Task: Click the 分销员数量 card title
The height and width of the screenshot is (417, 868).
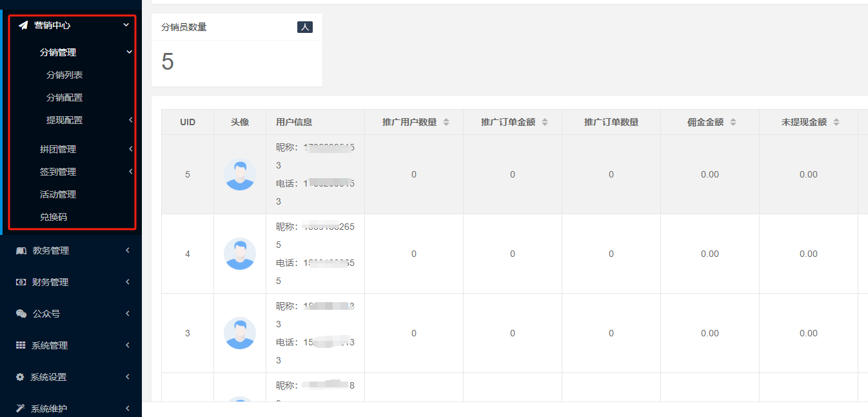Action: click(x=184, y=27)
